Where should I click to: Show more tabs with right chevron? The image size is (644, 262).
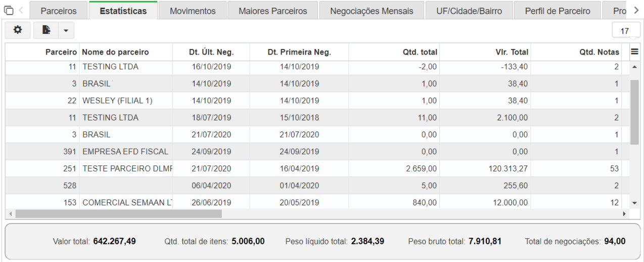pyautogui.click(x=636, y=11)
